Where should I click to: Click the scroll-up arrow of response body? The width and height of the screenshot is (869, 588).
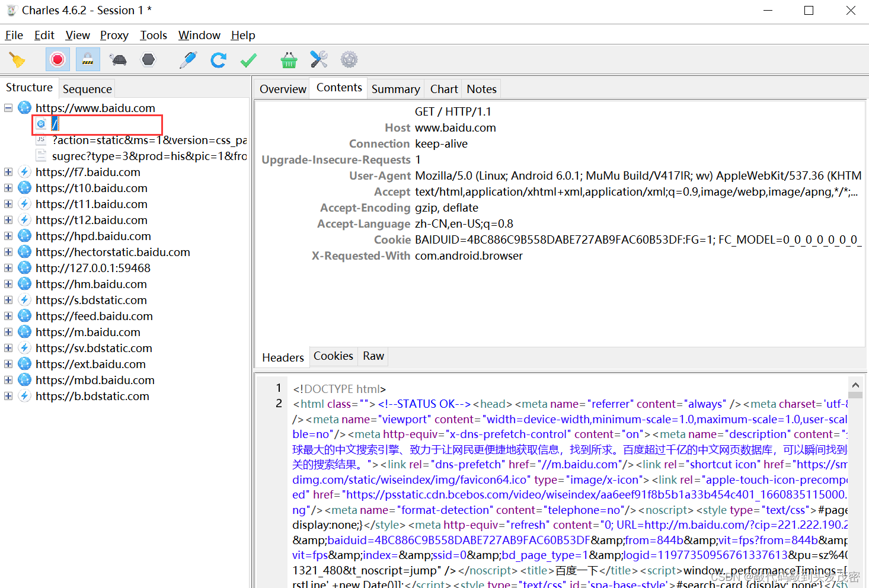tap(855, 385)
